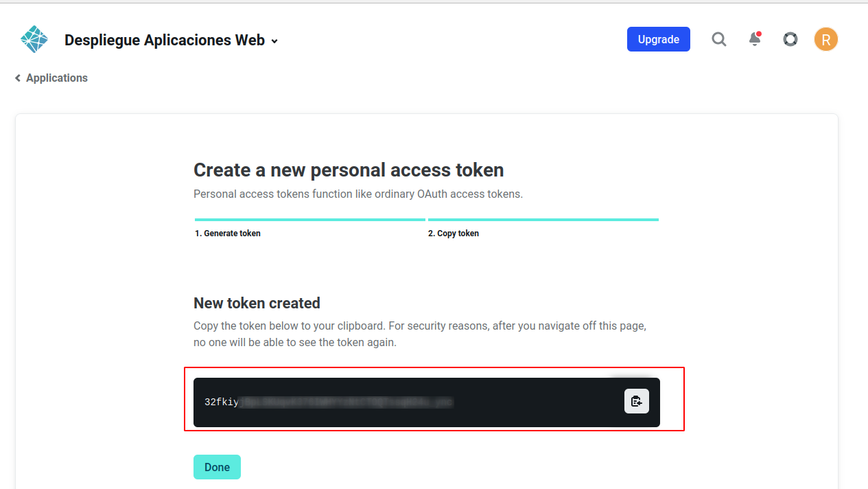
Task: Click the 'Create a new personal access token' title
Action: pos(349,170)
